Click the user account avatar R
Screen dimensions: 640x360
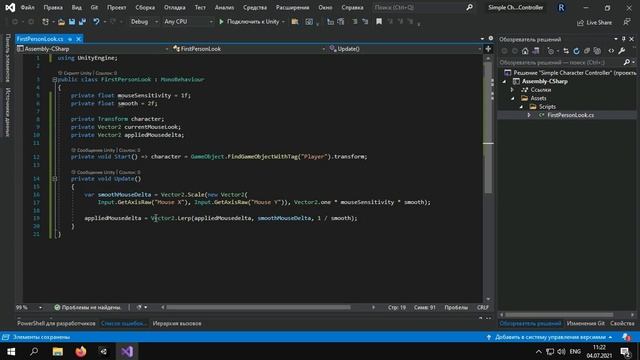tap(561, 8)
